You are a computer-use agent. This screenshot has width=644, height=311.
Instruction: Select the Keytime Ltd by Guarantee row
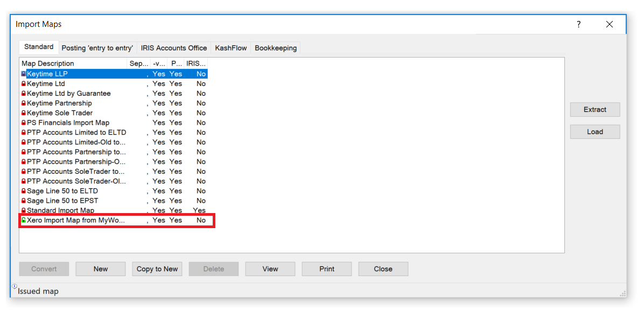114,94
